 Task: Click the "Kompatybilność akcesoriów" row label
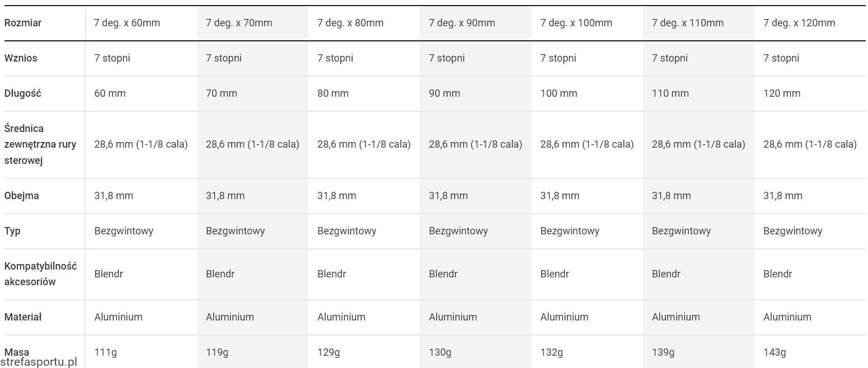[x=40, y=274]
